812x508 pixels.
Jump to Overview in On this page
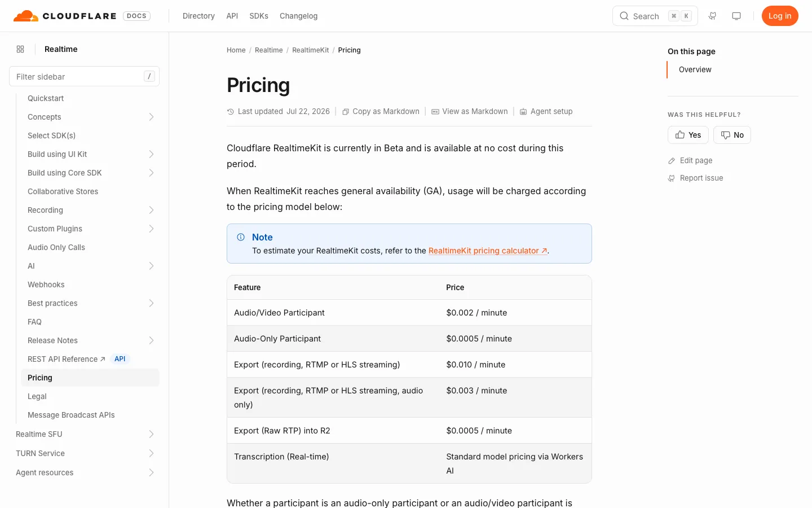click(695, 69)
